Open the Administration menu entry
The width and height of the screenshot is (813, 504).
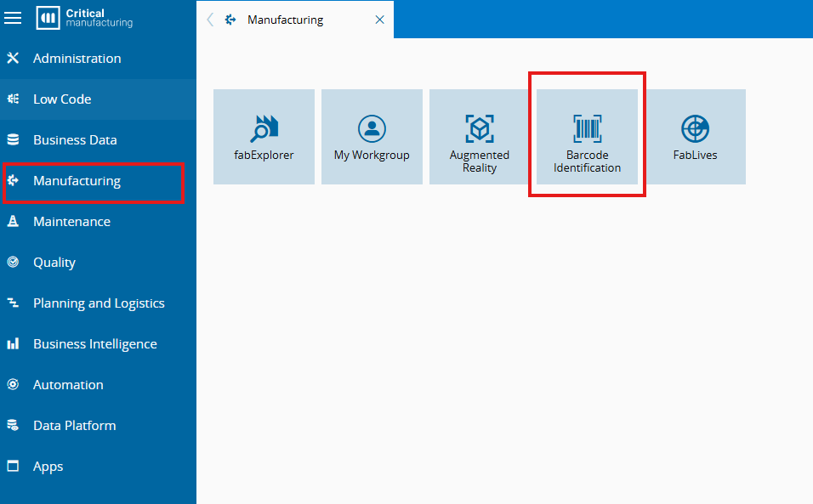tap(98, 58)
